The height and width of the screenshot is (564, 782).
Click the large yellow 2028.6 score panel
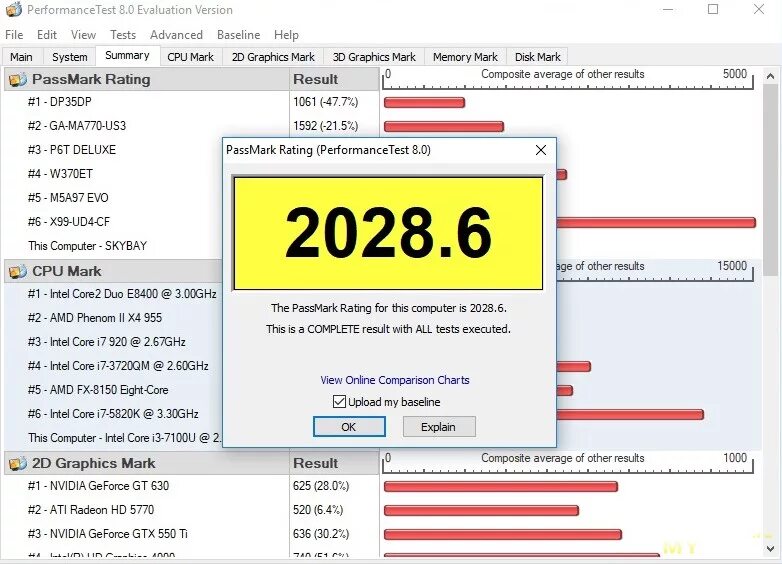[x=388, y=233]
